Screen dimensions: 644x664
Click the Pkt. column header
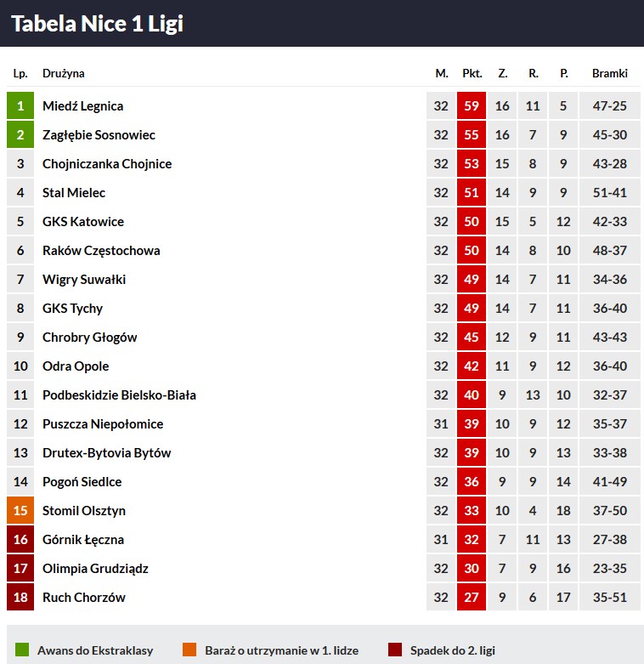[472, 74]
